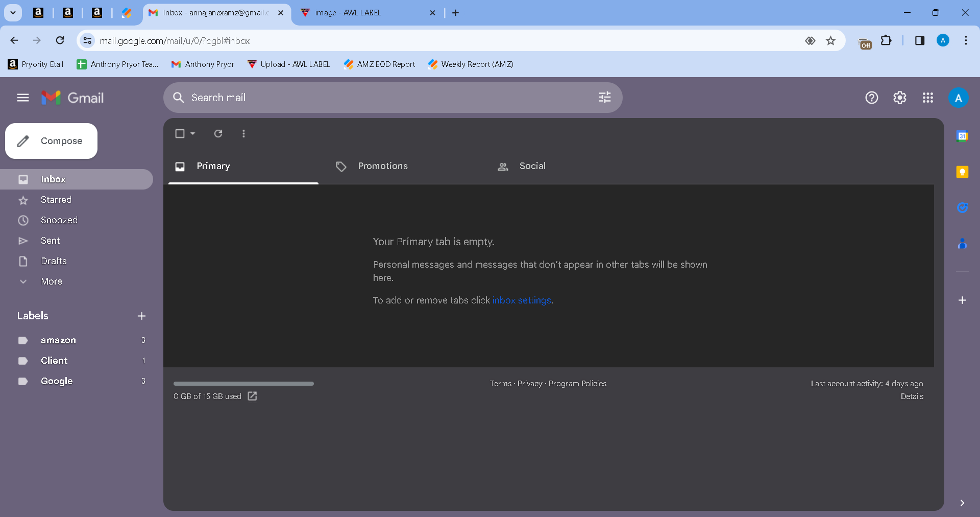
Task: Click the extension icon with Off badge
Action: point(865,43)
